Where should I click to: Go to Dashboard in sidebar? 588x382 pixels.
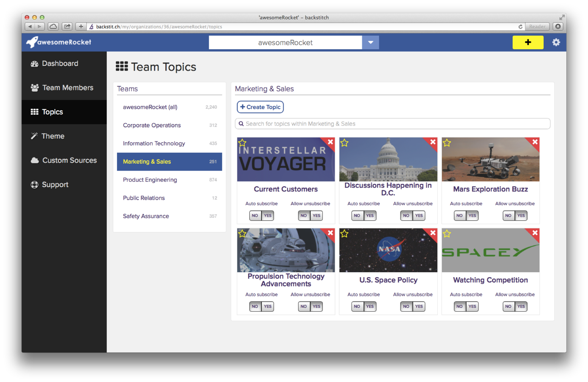[64, 64]
